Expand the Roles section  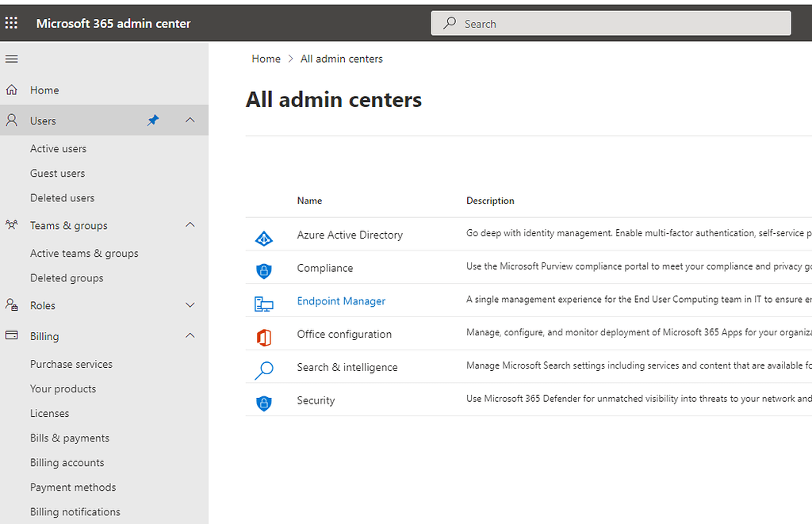coord(190,305)
